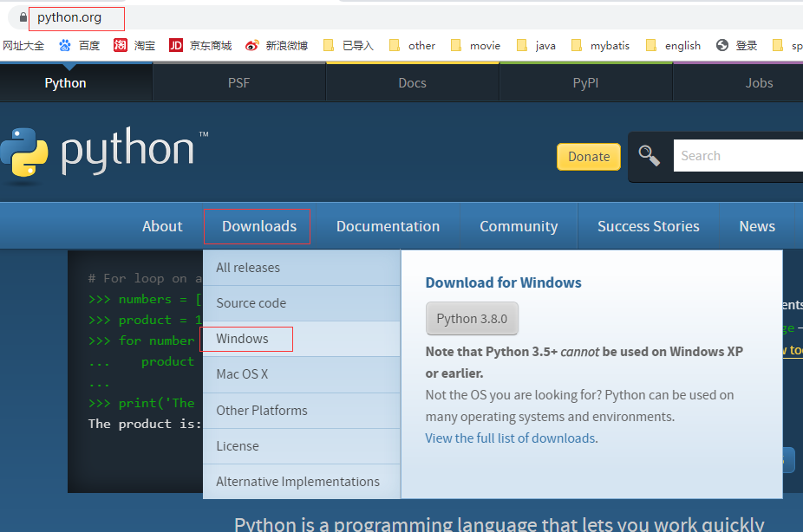
Task: Open the Downloads navigation menu
Action: [259, 226]
